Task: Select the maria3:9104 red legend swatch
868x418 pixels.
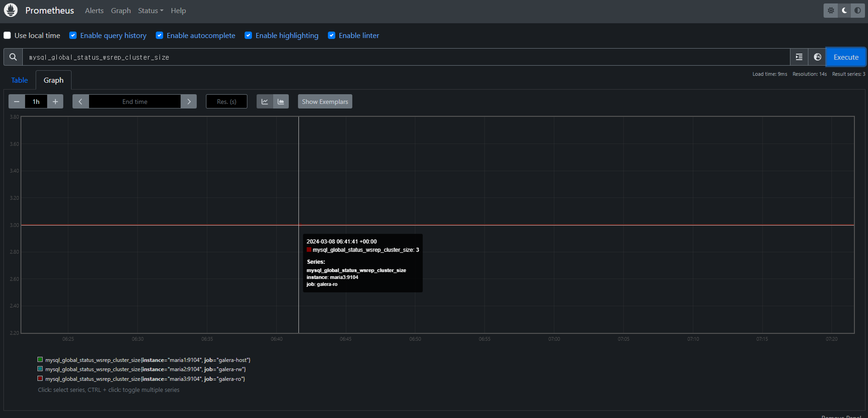Action: (x=40, y=378)
